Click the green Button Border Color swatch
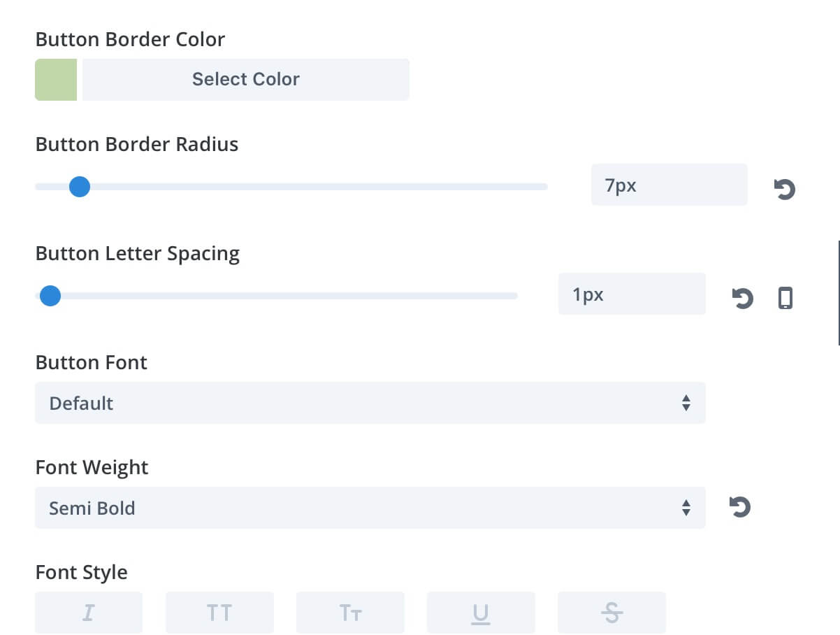Image resolution: width=840 pixels, height=635 pixels. (56, 79)
